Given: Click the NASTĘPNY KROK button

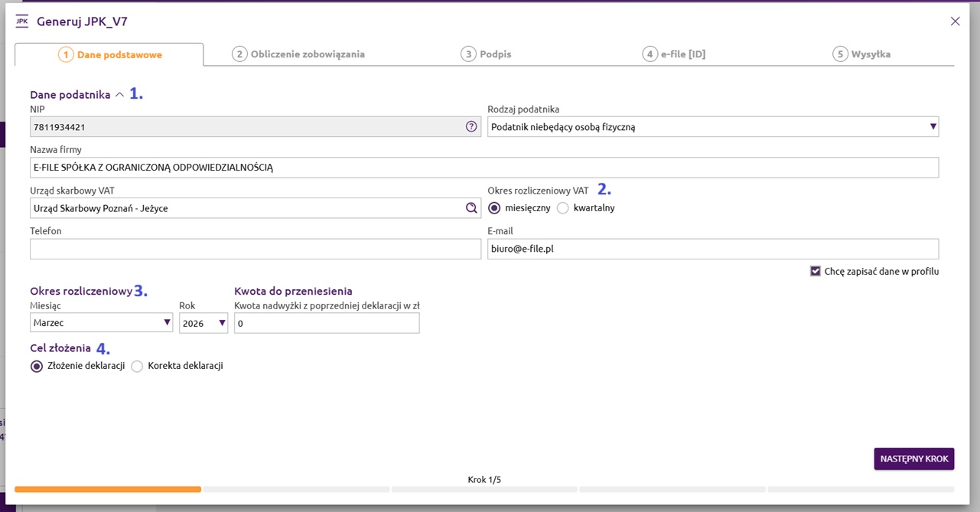Looking at the screenshot, I should (913, 458).
